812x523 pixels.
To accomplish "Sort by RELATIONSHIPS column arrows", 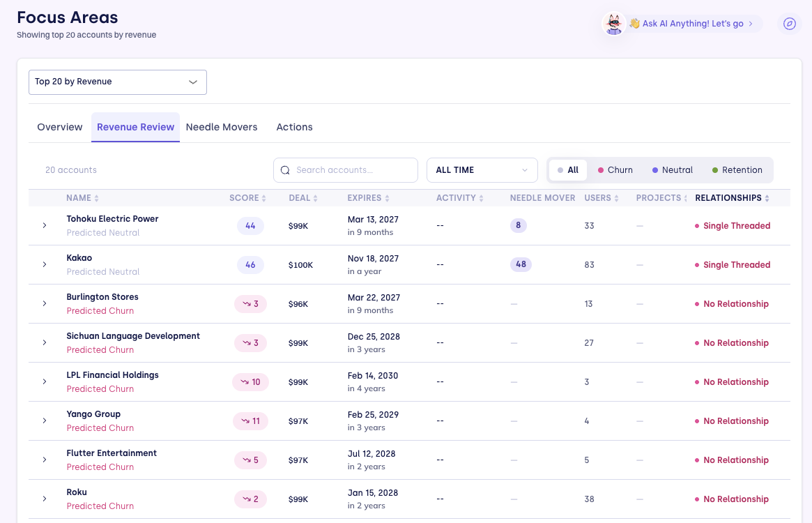I will tap(767, 198).
